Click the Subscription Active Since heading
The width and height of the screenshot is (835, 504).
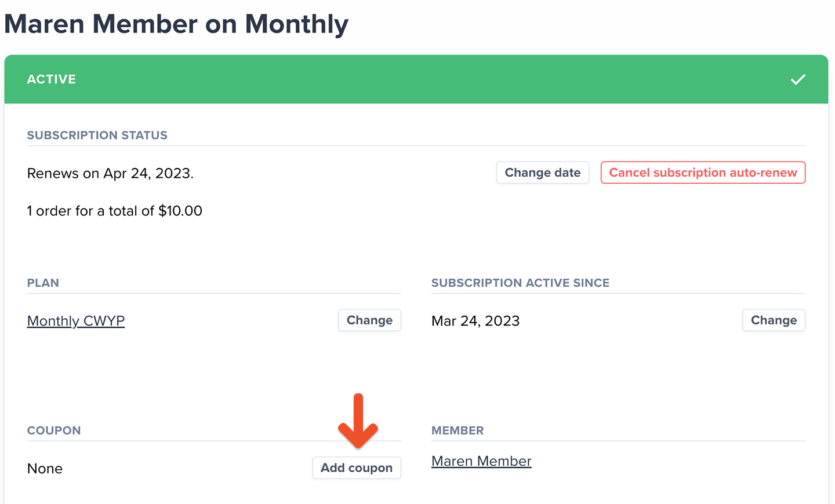tap(520, 283)
